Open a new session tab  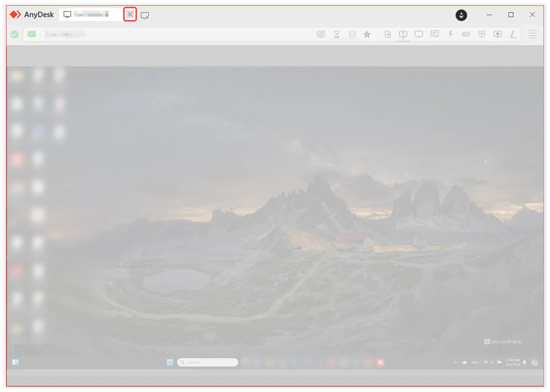click(145, 14)
